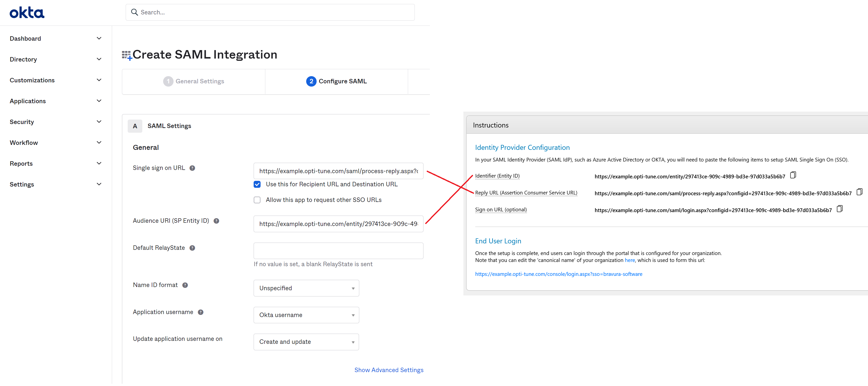Click the saml/login.aspx URL text in Instructions
This screenshot has height=386, width=868.
[713, 210]
